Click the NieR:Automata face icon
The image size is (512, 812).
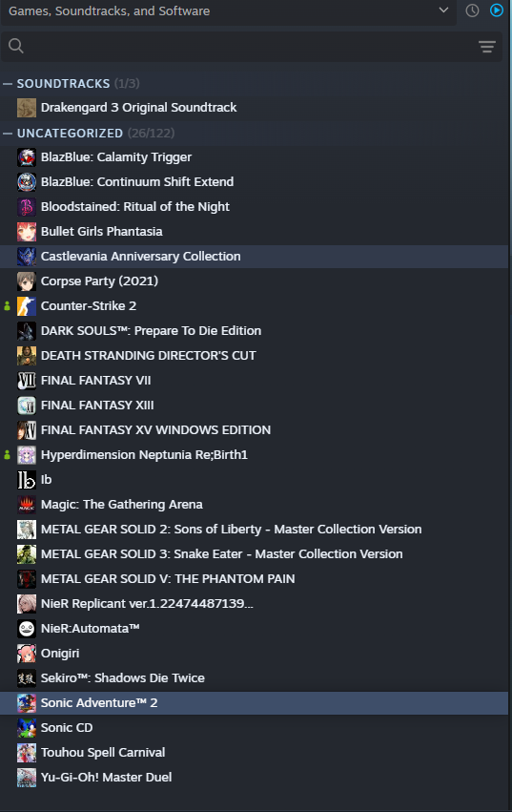(x=27, y=629)
